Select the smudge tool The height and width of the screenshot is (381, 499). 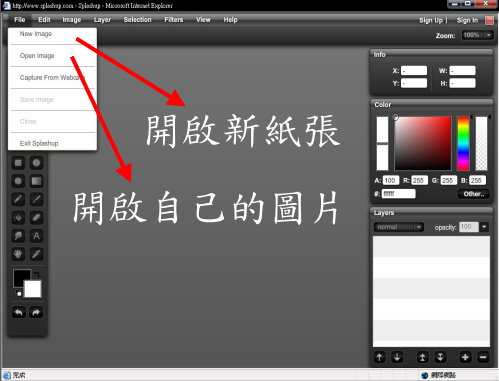click(18, 236)
